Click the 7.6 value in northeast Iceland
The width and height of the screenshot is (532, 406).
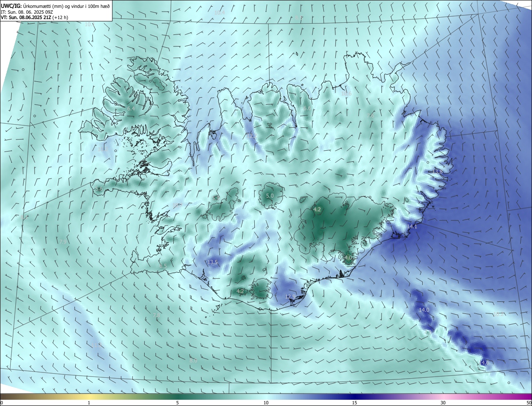point(371,116)
